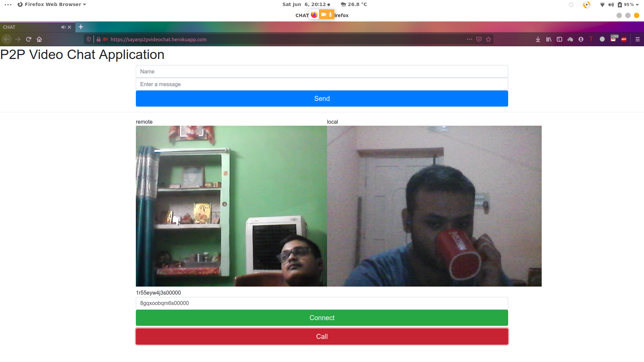Bookmark this page with star icon

[x=488, y=39]
